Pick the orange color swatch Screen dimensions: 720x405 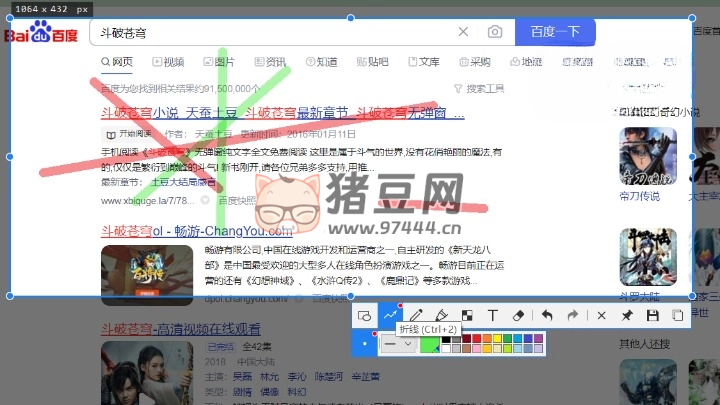pyautogui.click(x=487, y=339)
